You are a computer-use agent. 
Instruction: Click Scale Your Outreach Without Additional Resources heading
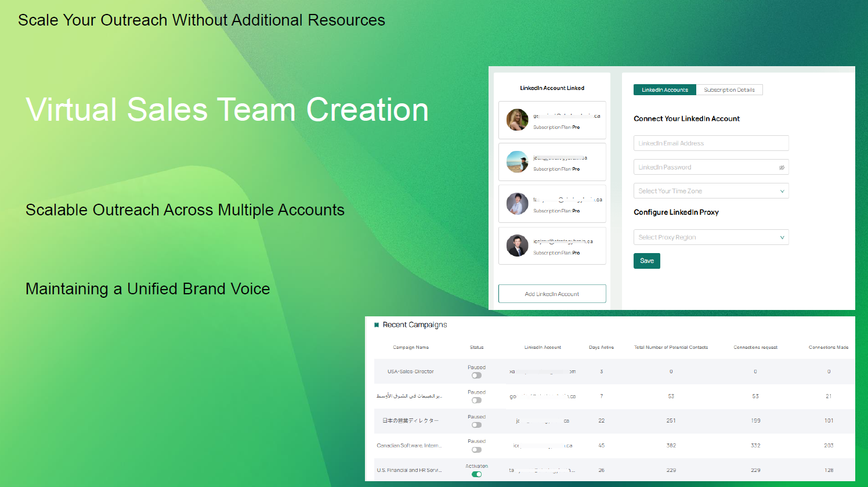point(201,20)
